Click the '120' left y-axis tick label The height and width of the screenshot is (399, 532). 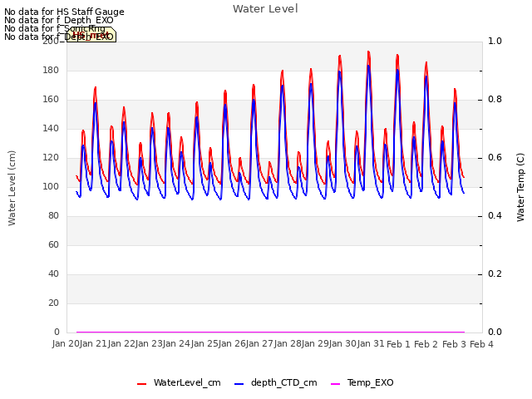(x=51, y=158)
